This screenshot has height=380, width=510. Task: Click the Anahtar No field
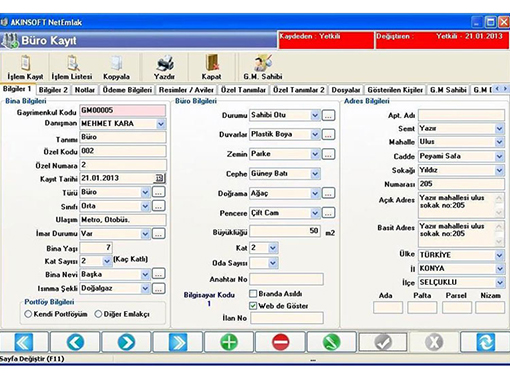click(x=287, y=279)
